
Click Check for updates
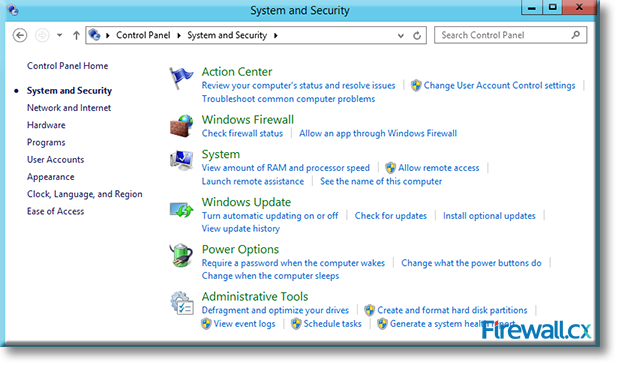pyautogui.click(x=391, y=216)
